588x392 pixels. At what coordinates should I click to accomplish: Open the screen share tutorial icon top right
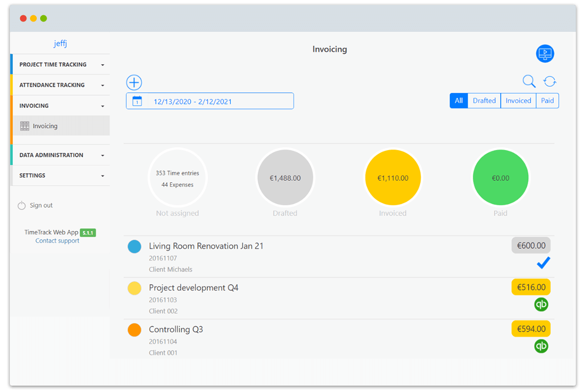pyautogui.click(x=545, y=53)
